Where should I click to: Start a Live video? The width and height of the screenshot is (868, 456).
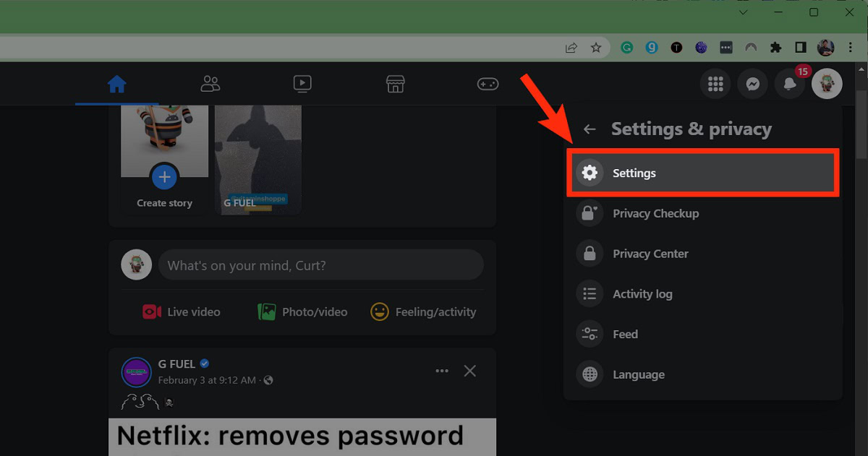pos(182,312)
